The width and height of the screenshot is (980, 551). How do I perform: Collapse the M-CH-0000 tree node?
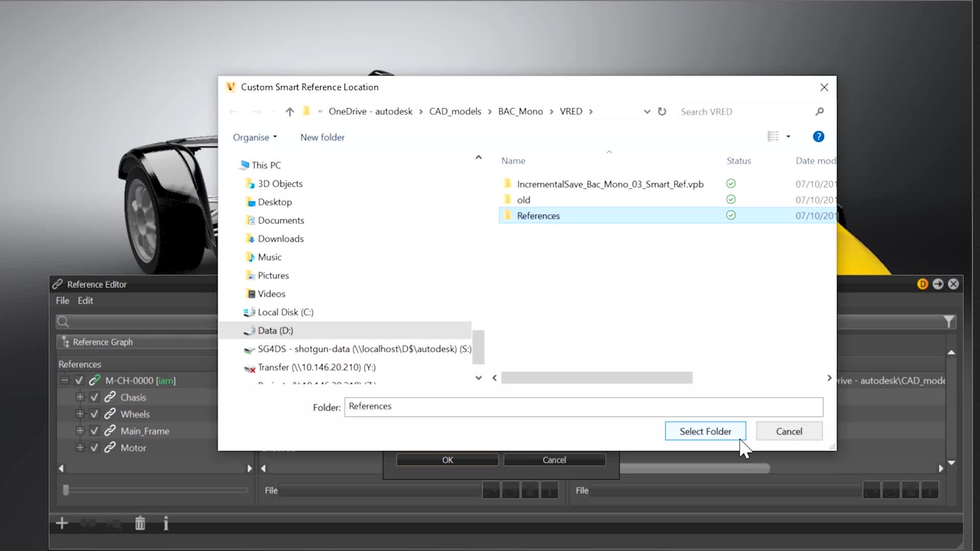[64, 381]
